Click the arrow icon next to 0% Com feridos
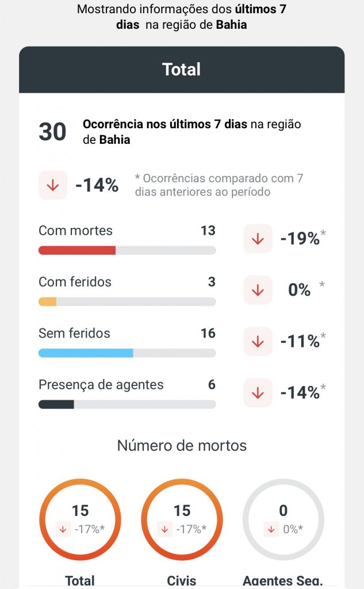Screen dimensions: 364x589 [x=258, y=290]
